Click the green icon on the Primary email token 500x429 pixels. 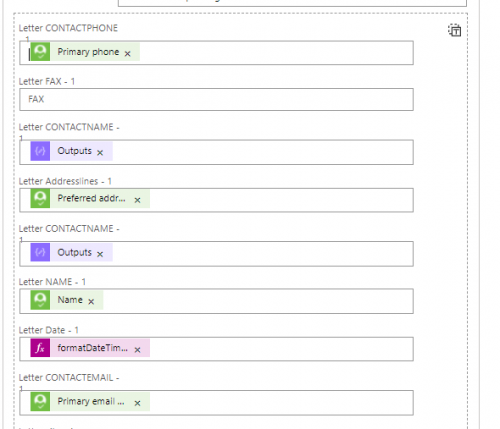pos(40,401)
